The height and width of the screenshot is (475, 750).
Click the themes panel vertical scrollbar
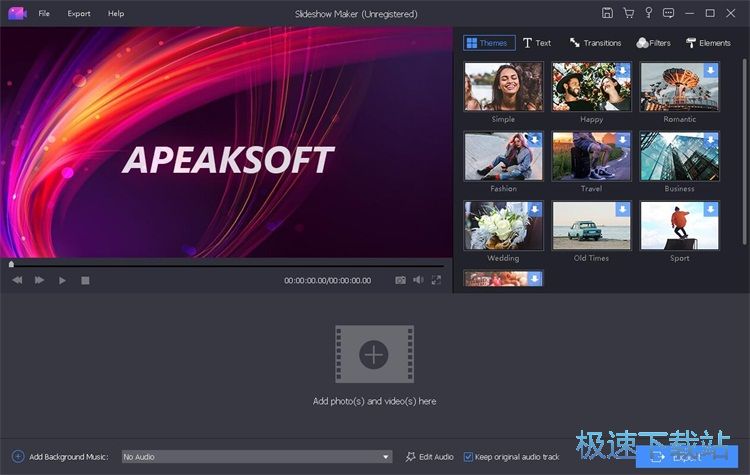[744, 153]
